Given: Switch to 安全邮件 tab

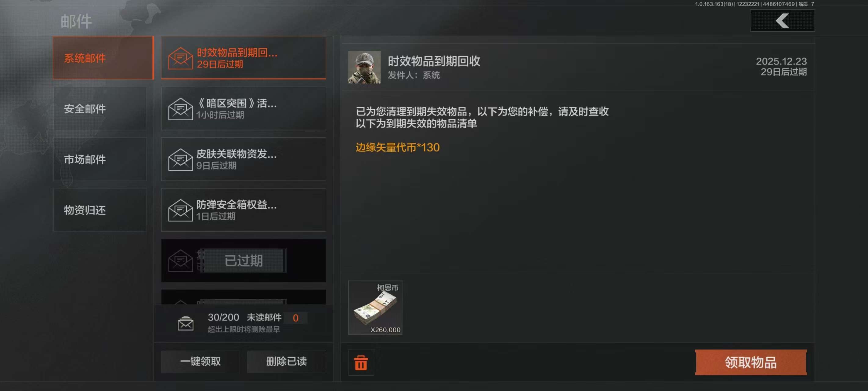Looking at the screenshot, I should coord(100,109).
